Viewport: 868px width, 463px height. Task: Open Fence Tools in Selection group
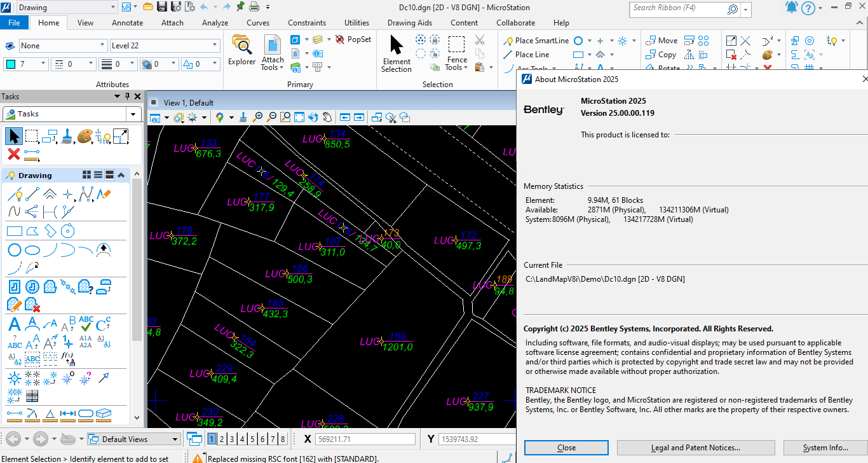(456, 53)
